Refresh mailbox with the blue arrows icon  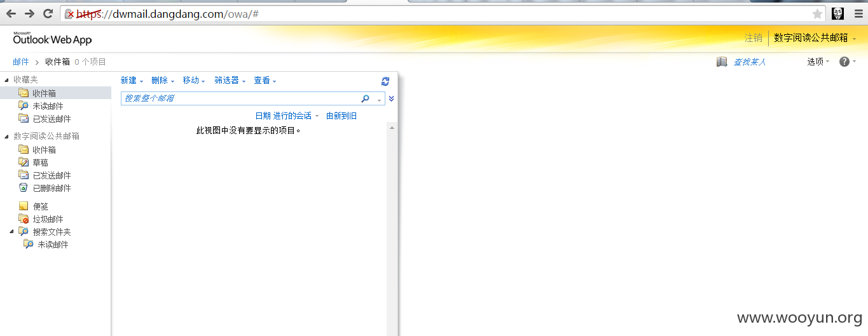coord(385,81)
